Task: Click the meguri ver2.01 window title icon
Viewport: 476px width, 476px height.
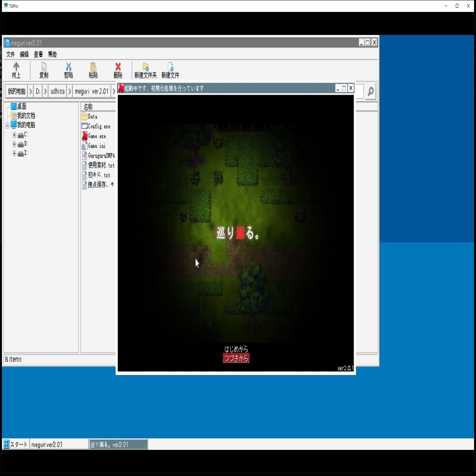Action: [7, 43]
